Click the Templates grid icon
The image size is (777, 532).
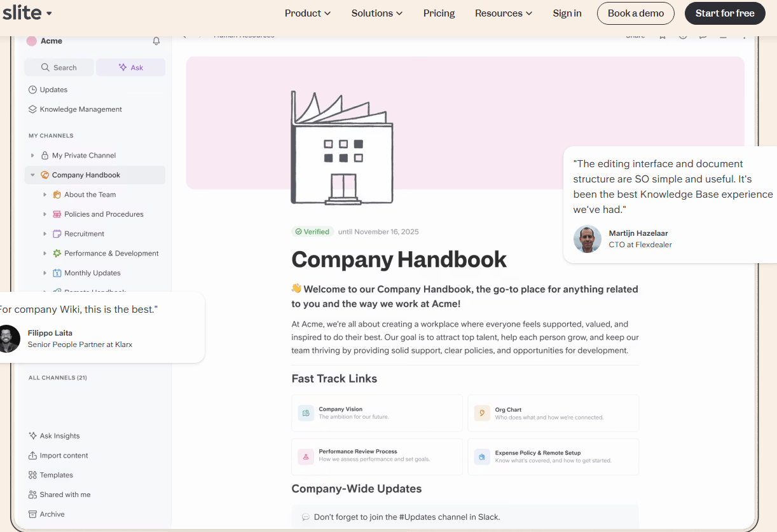pyautogui.click(x=33, y=475)
